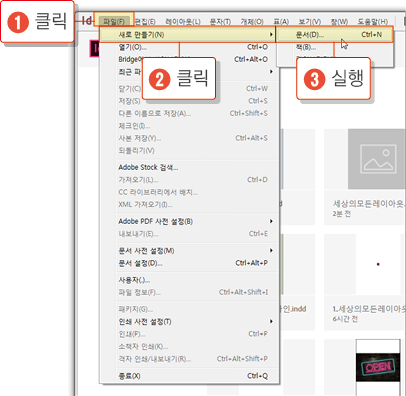Select 패키지(G)... menu entry
Image resolution: width=406 pixels, height=396 pixels.
189,309
